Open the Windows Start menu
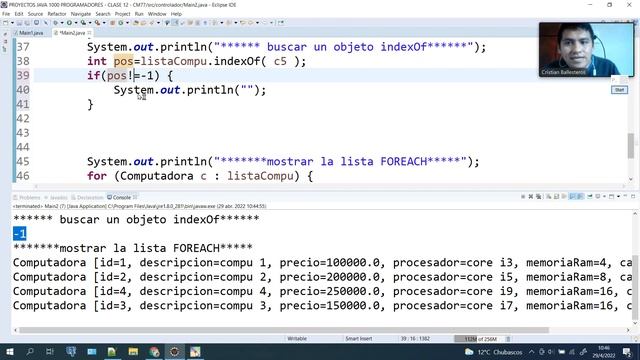Screen dimensions: 640x360 (x=9, y=351)
